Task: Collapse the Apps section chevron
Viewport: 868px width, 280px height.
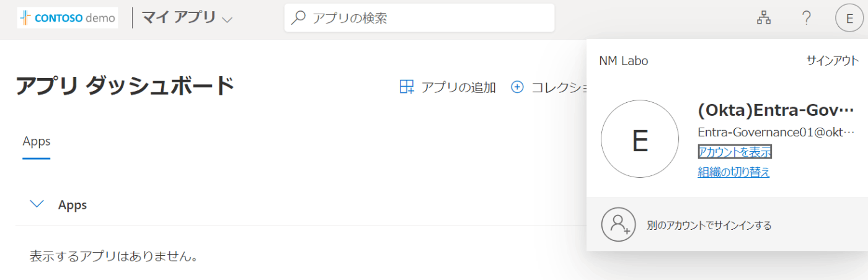Action: point(37,204)
